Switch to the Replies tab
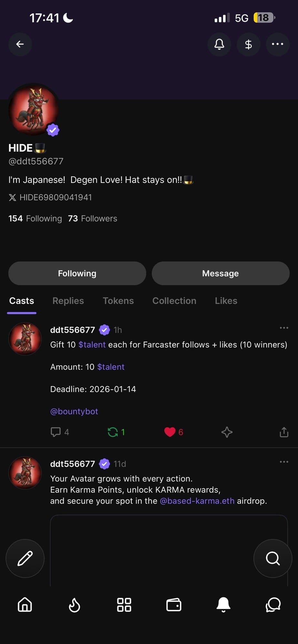This screenshot has height=644, width=298. click(x=68, y=301)
